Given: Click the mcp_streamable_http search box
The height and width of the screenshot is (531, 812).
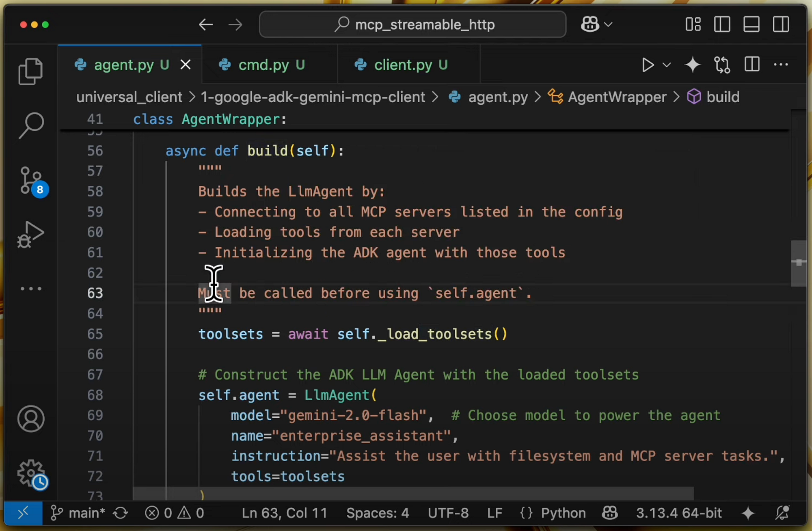Looking at the screenshot, I should coord(412,24).
